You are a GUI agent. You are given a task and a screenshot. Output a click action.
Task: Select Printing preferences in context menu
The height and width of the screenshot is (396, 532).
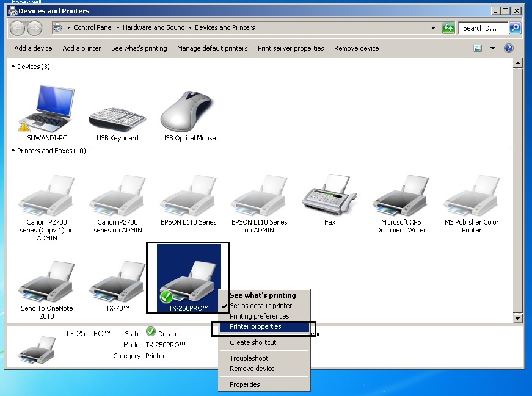pyautogui.click(x=259, y=316)
